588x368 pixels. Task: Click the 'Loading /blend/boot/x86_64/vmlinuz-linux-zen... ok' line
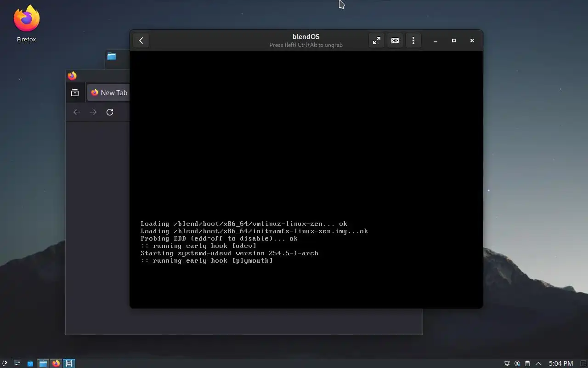pyautogui.click(x=244, y=224)
